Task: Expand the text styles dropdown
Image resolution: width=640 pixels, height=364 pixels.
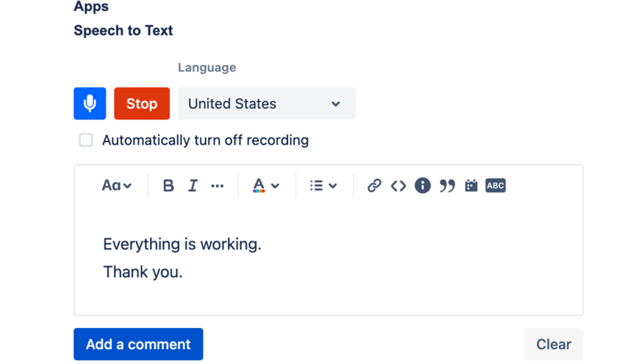Action: pos(116,186)
